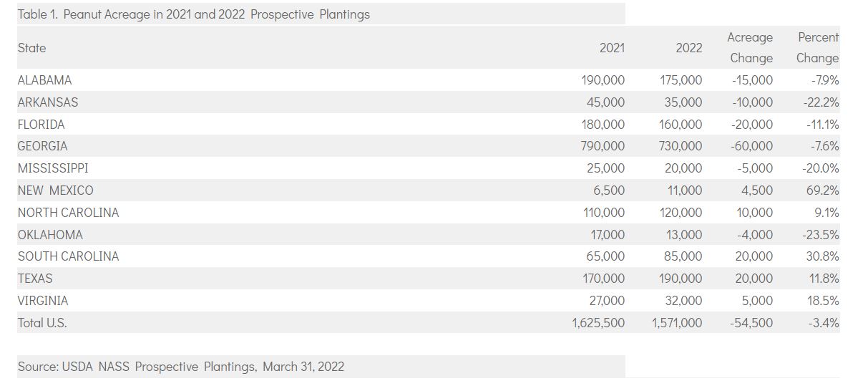
Task: Click Georgia's acreage change of -60,000
Action: click(752, 146)
